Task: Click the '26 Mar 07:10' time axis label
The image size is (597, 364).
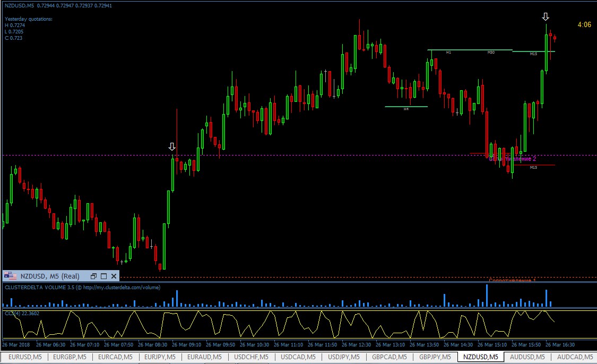Action: coord(84,344)
